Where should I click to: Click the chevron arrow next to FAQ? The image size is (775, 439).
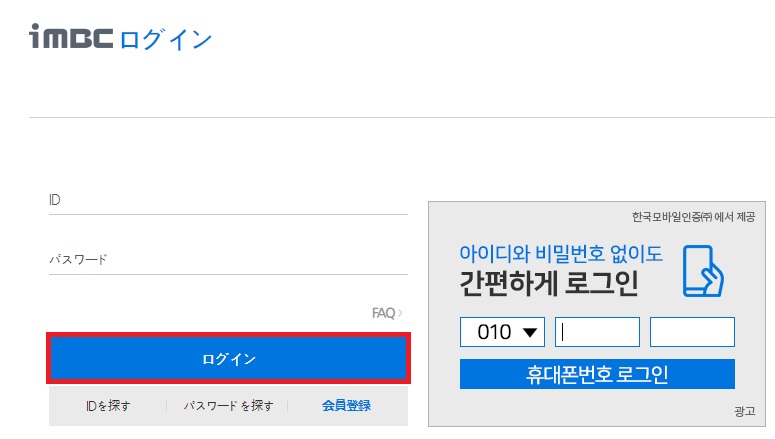tap(400, 313)
